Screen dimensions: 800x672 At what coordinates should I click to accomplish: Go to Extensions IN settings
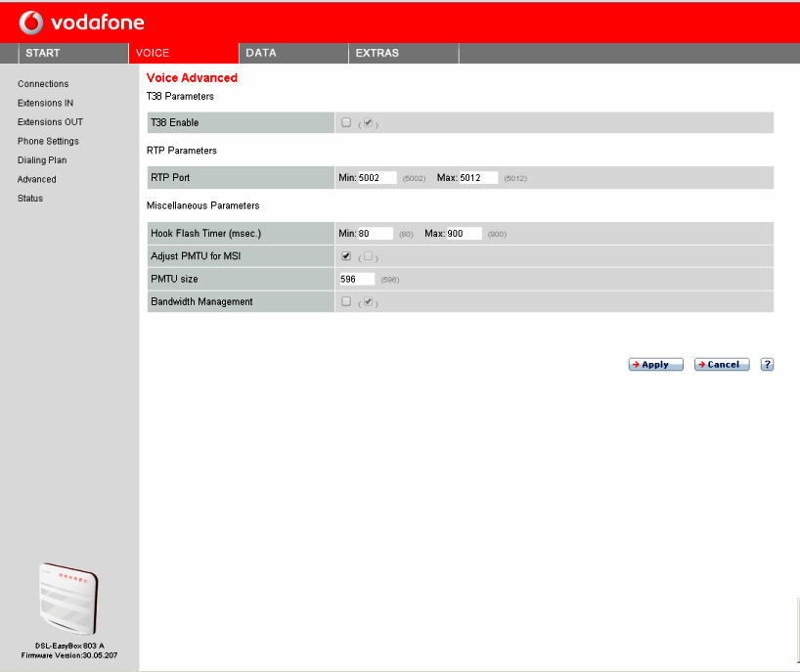(x=46, y=103)
